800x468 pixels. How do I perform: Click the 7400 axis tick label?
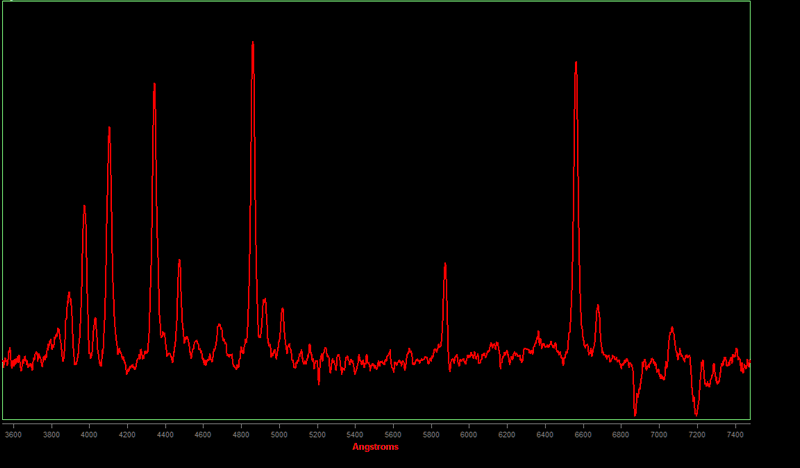735,435
